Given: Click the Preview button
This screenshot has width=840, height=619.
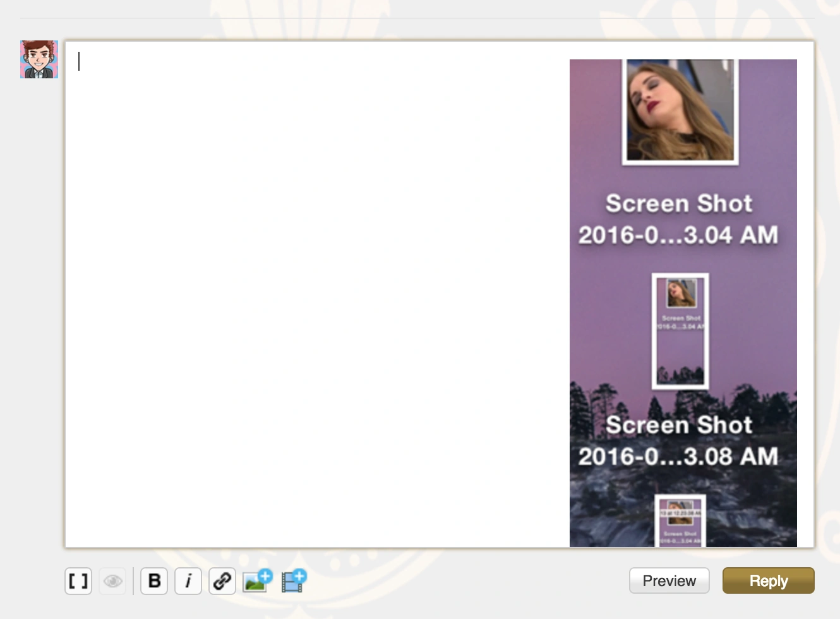Looking at the screenshot, I should 669,580.
